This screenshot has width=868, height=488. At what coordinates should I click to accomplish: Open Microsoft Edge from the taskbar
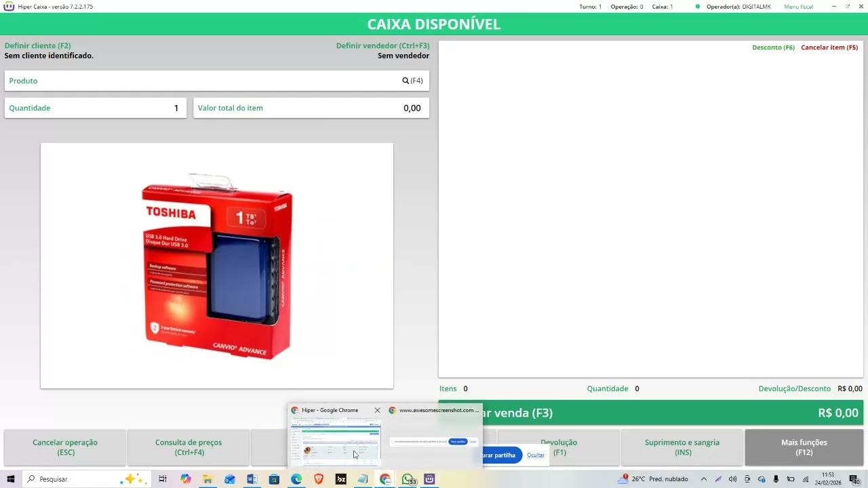tap(296, 479)
